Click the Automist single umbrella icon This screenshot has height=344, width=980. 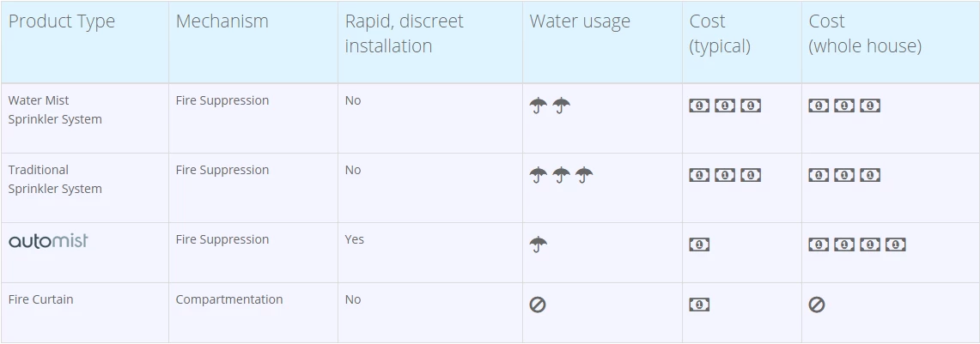click(539, 244)
